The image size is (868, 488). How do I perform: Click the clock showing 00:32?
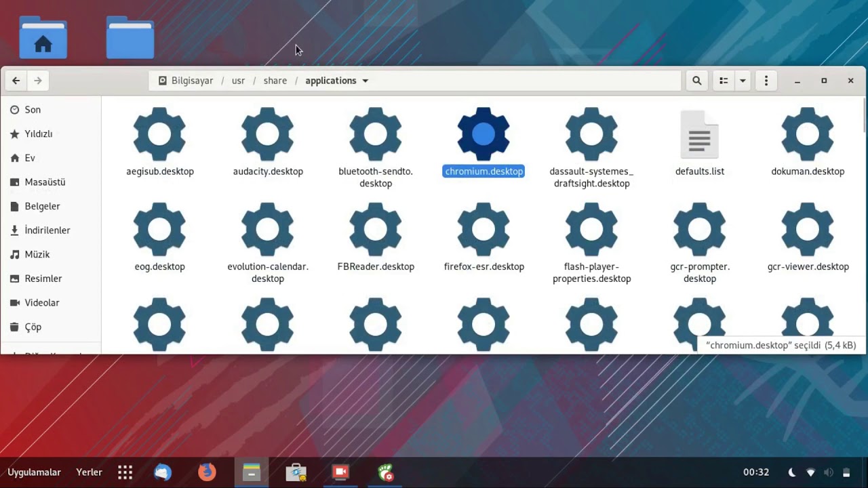tap(756, 472)
